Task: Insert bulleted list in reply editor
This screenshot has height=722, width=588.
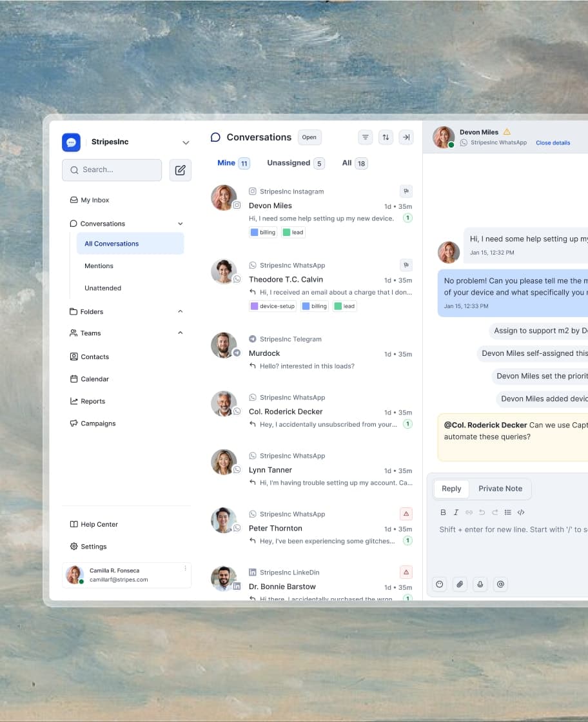Action: pos(508,512)
